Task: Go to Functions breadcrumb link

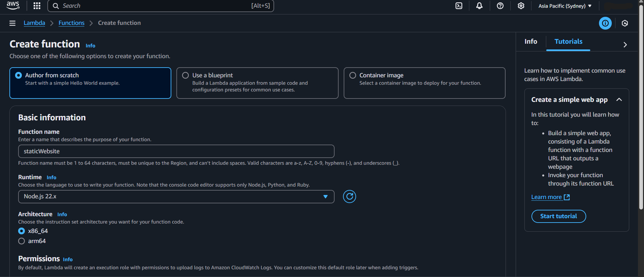Action: [x=72, y=23]
